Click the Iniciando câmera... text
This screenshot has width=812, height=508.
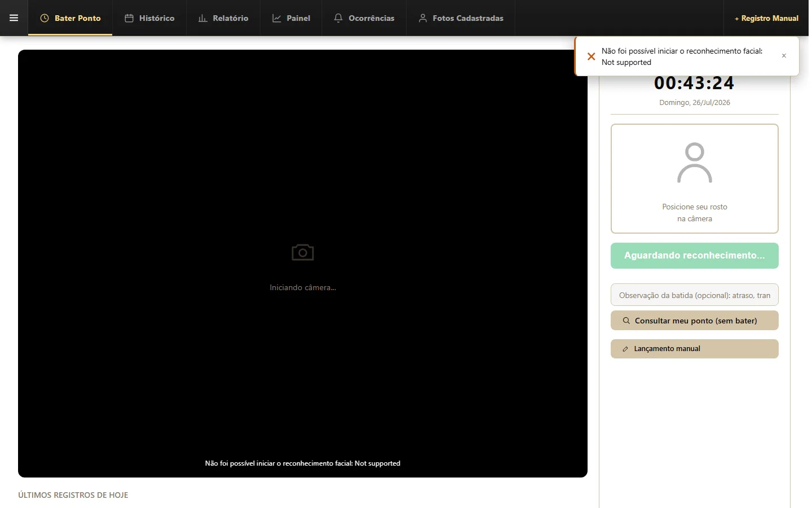tap(303, 287)
